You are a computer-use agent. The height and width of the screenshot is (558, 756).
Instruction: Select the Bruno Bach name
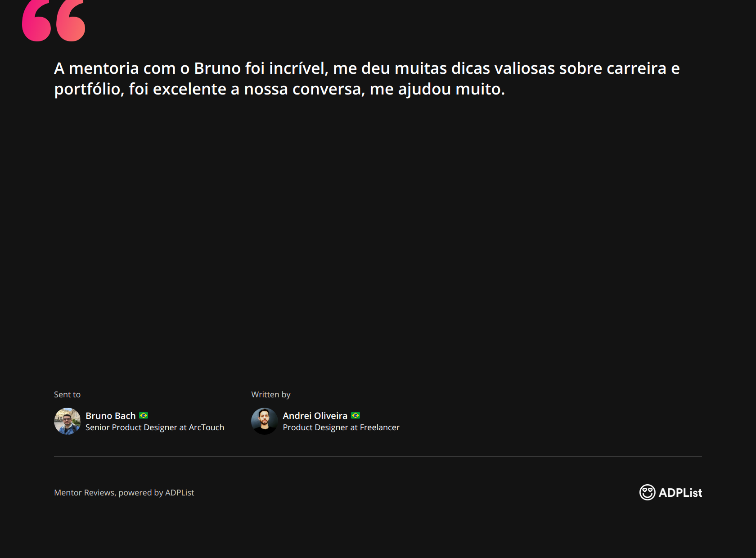click(x=111, y=416)
